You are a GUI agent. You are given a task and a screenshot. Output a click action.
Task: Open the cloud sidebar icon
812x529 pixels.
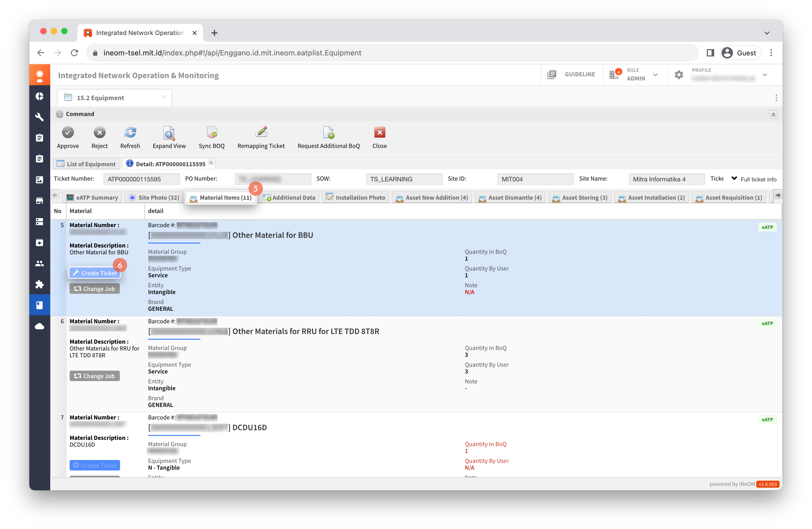click(40, 326)
